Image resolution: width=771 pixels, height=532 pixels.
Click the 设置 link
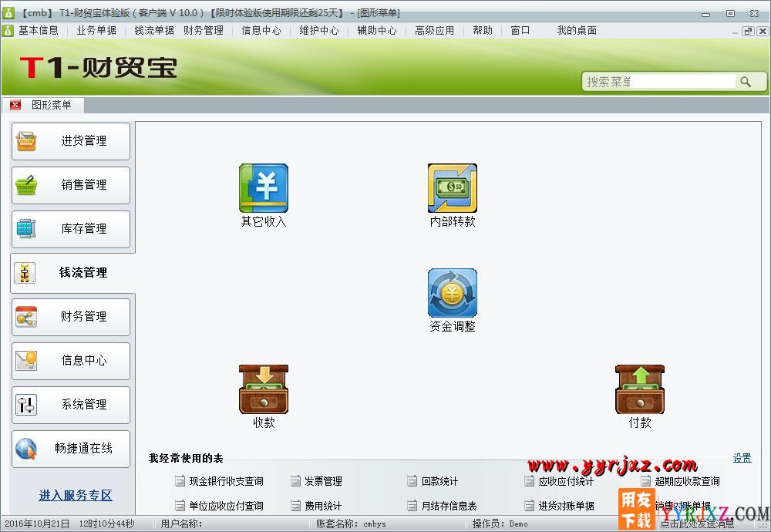coord(742,458)
